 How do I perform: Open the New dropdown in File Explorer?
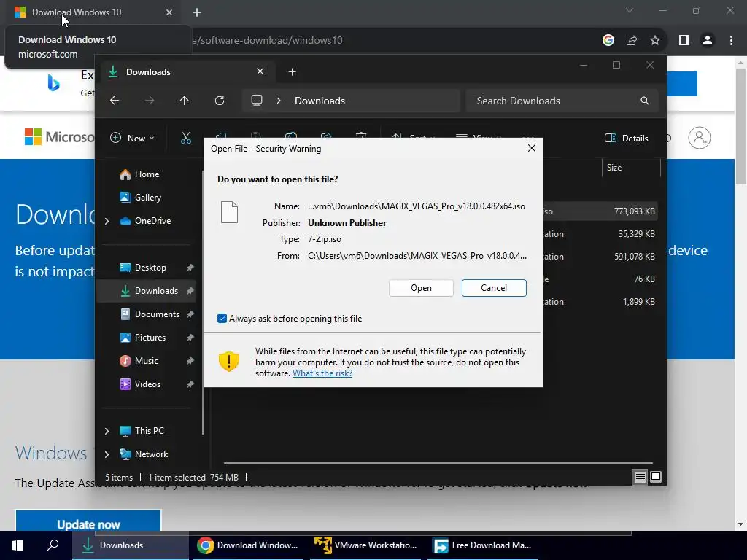(x=132, y=138)
